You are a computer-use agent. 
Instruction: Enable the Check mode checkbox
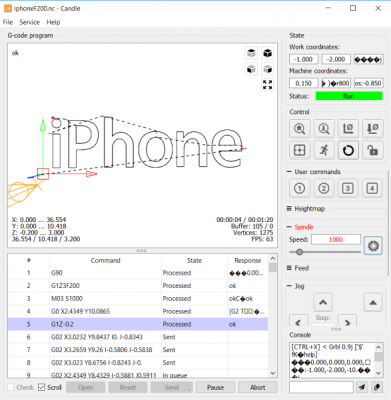(x=11, y=387)
